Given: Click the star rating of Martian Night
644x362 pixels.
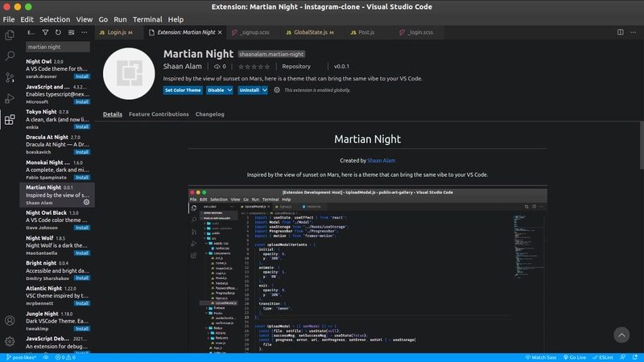Looking at the screenshot, I should 254,67.
